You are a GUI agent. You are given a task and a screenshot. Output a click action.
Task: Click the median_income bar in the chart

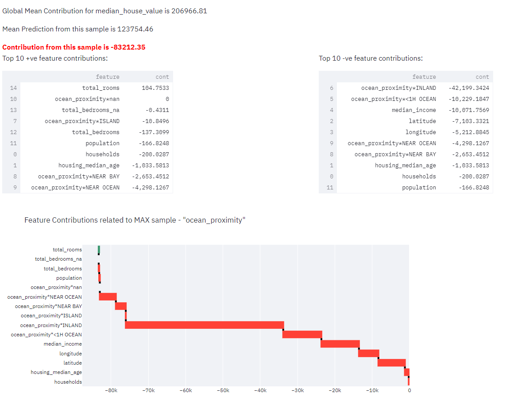tap(340, 344)
